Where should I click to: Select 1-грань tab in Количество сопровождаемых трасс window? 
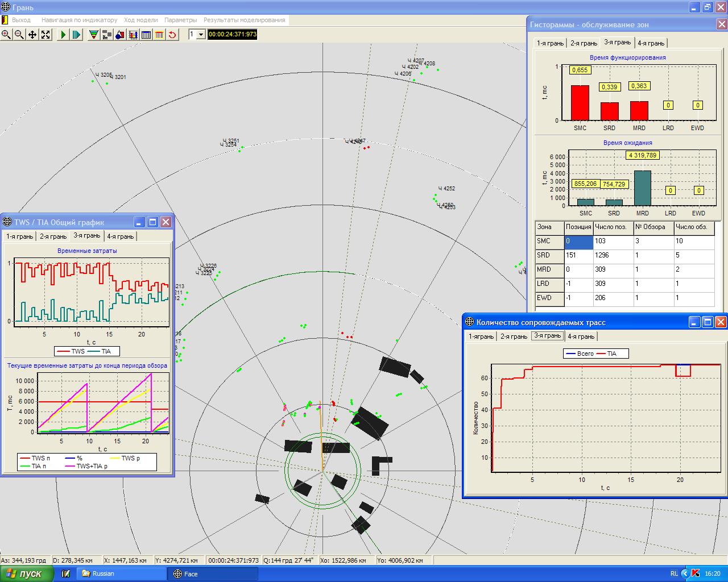pyautogui.click(x=481, y=336)
